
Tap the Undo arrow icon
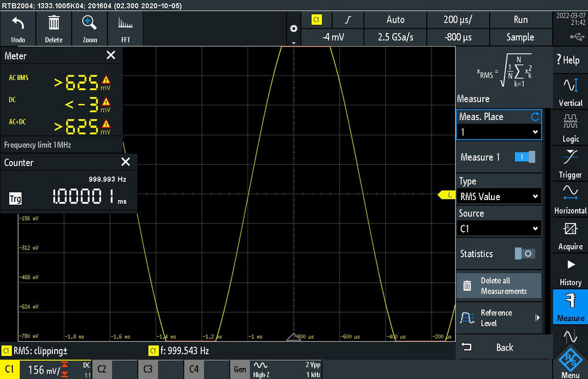pos(18,24)
